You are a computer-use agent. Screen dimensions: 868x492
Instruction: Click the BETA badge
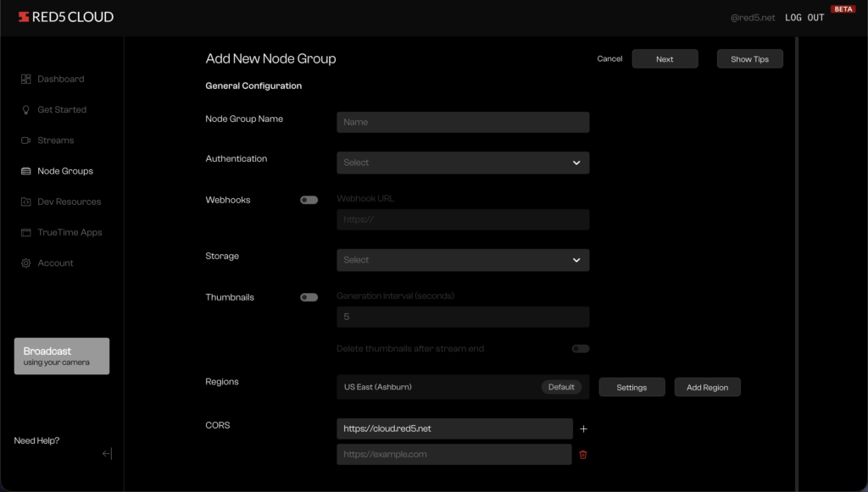(843, 8)
